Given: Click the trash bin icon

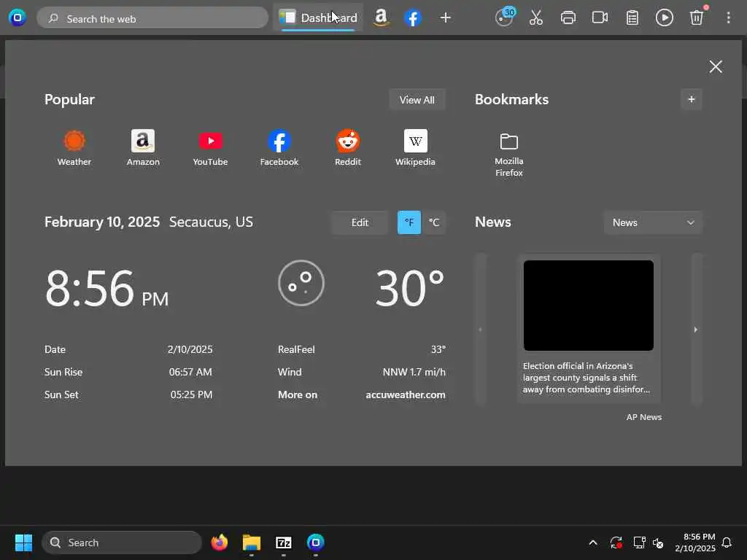Looking at the screenshot, I should pos(697,18).
